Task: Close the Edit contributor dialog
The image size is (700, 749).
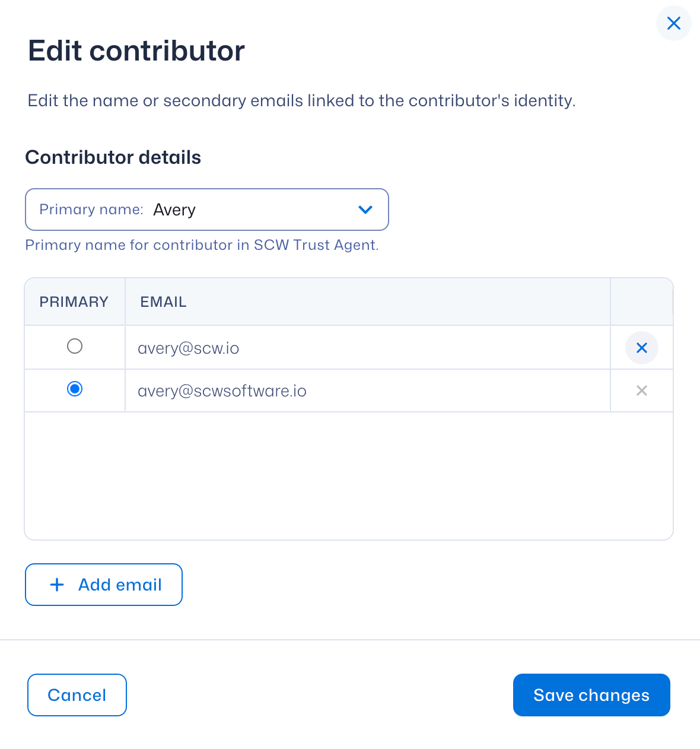Action: point(673,24)
